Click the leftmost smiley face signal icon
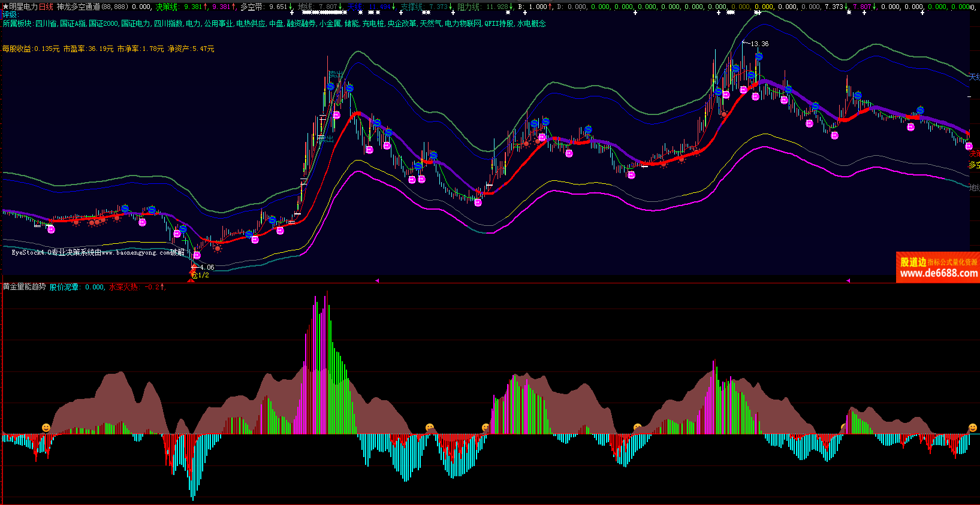The image size is (980, 505). [46, 427]
